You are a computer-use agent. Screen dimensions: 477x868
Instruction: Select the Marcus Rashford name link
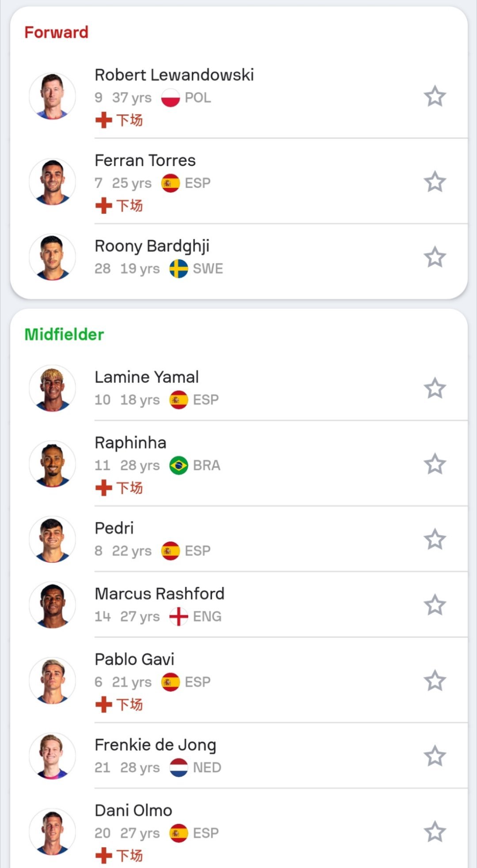(159, 594)
